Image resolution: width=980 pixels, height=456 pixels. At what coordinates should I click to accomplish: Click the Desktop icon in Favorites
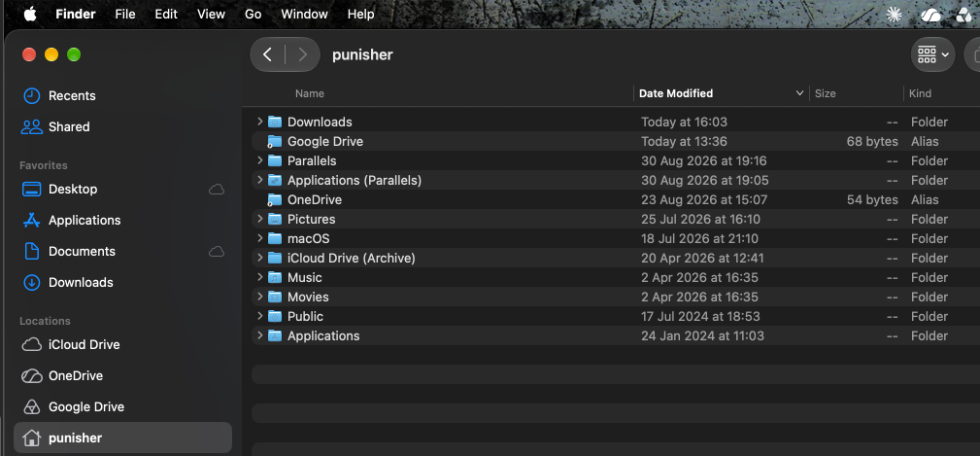[31, 189]
